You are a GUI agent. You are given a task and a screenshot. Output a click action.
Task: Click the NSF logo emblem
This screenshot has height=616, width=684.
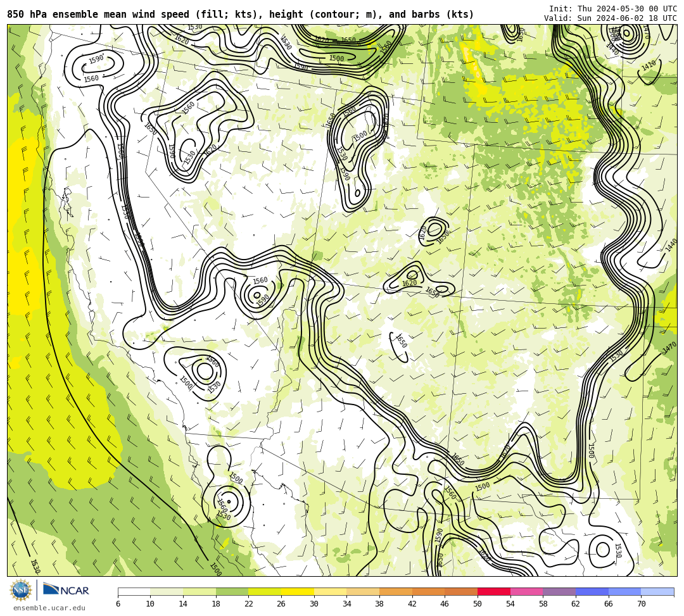coord(20,590)
